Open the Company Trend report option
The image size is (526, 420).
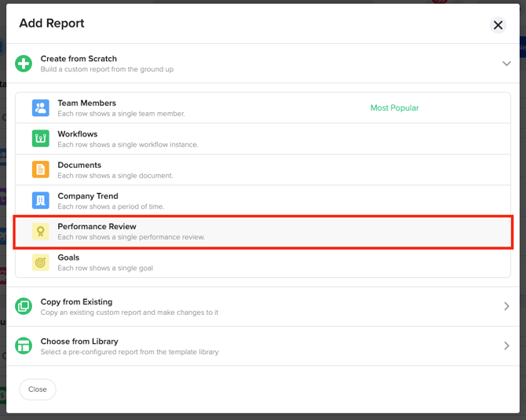tap(87, 196)
